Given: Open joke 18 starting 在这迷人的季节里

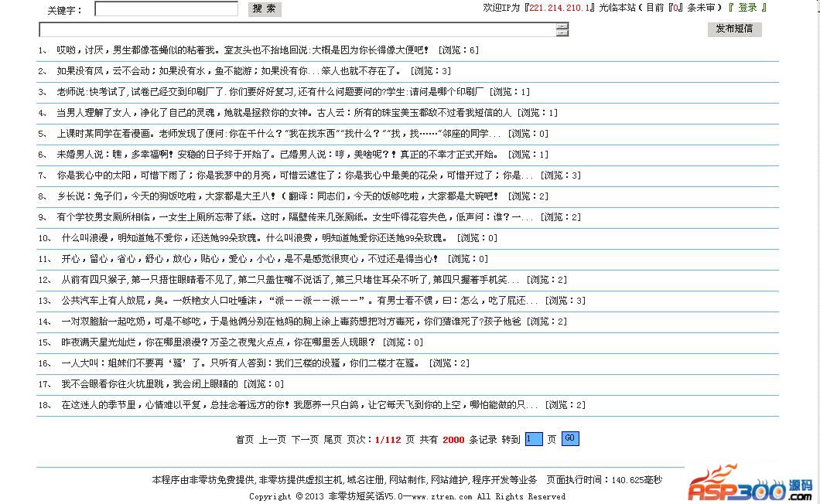Looking at the screenshot, I should pos(299,406).
